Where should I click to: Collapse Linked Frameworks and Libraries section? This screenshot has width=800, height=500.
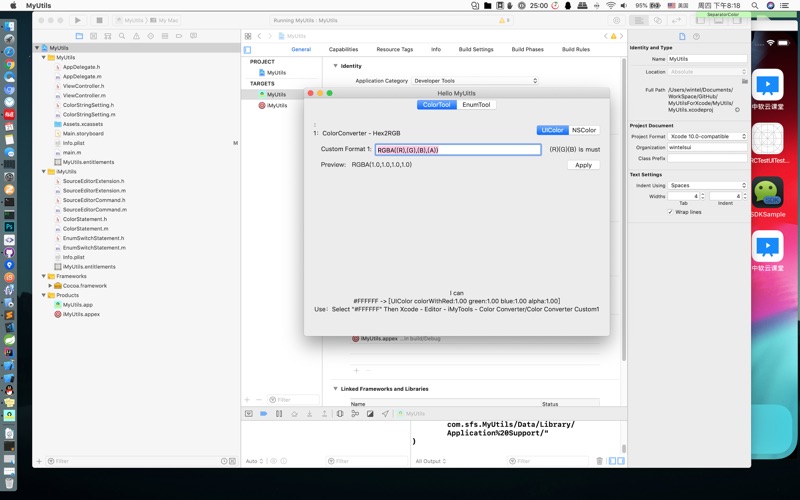tap(335, 389)
